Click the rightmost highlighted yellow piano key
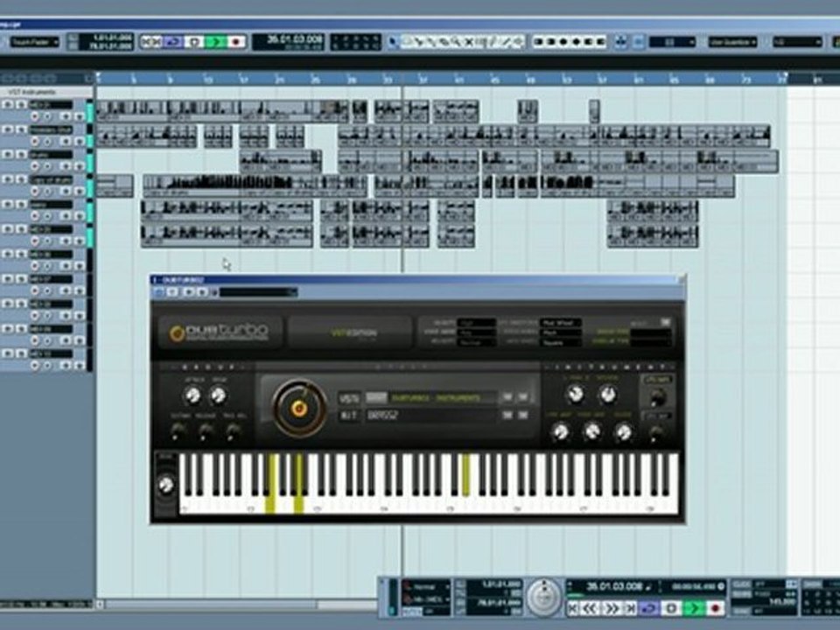This screenshot has width=840, height=630. 465,474
